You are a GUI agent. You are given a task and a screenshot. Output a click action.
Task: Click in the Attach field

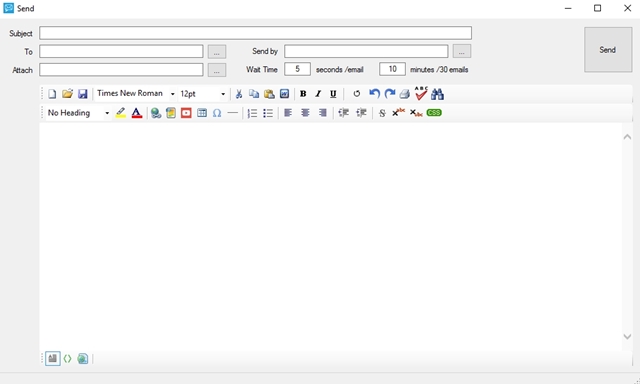121,70
